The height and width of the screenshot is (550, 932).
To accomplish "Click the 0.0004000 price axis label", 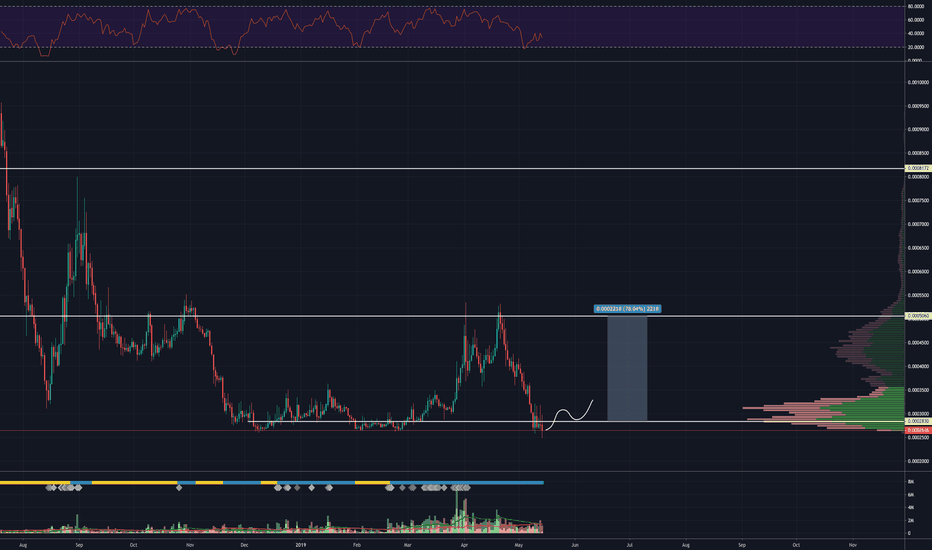I will (919, 366).
